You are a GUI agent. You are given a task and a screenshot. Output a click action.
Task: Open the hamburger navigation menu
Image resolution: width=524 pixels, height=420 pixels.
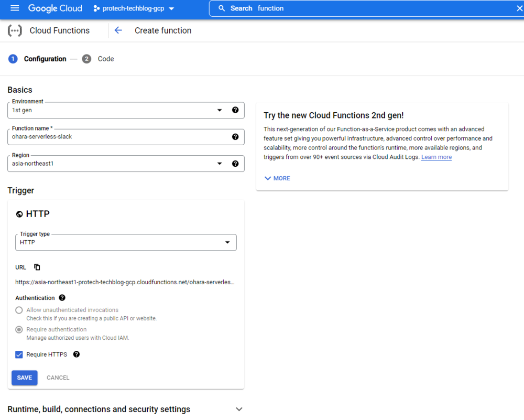(15, 8)
